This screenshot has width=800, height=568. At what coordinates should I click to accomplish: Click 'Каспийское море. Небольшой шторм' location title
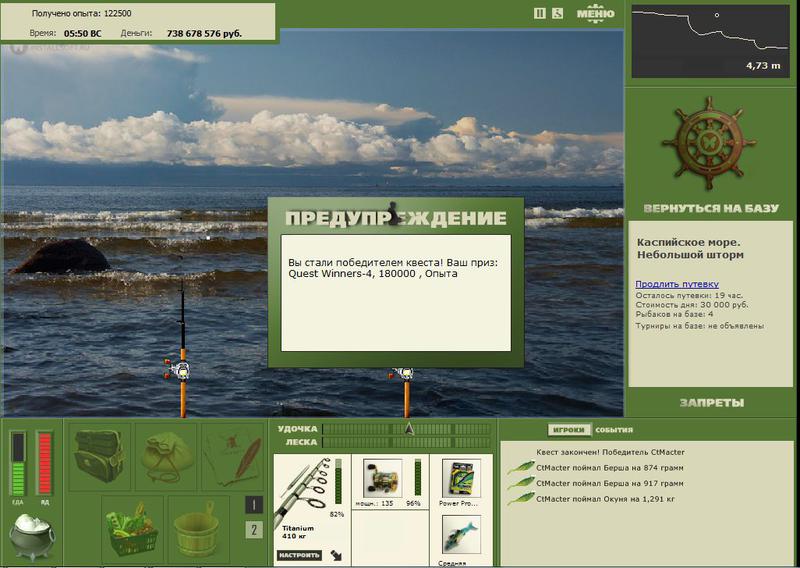pyautogui.click(x=690, y=249)
